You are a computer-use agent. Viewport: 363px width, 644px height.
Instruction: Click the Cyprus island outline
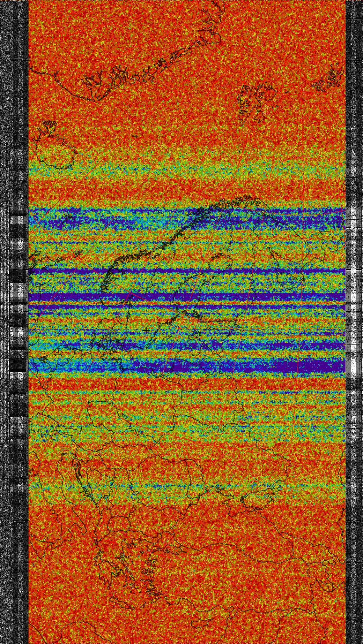(x=205, y=622)
